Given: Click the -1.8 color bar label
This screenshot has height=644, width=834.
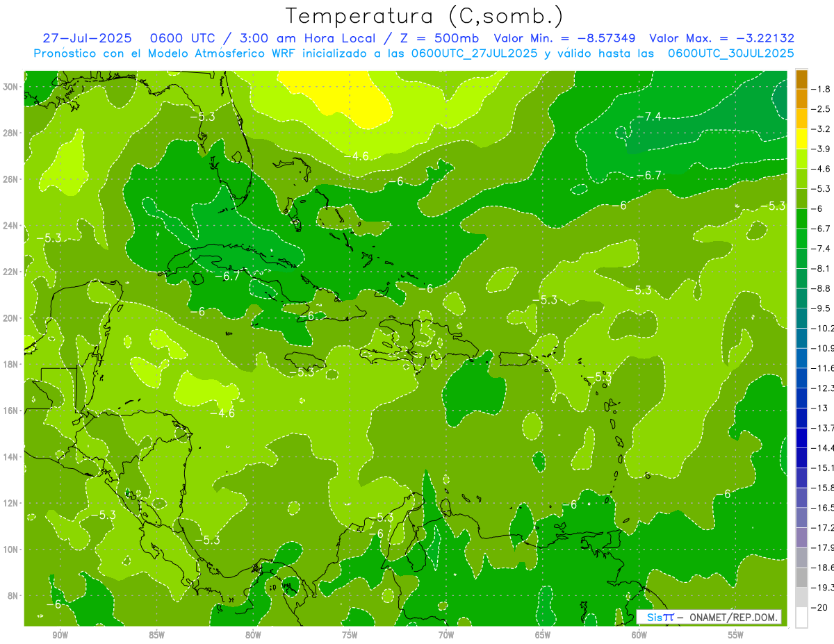Looking at the screenshot, I should (822, 89).
